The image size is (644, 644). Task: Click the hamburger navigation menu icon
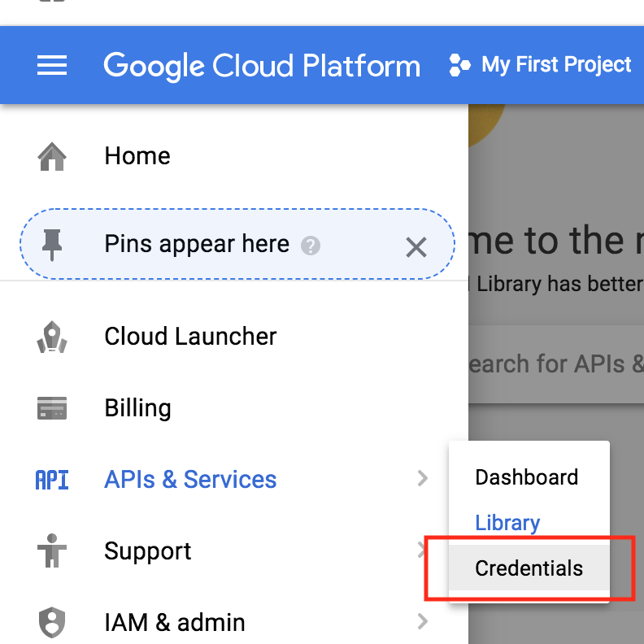tap(52, 65)
